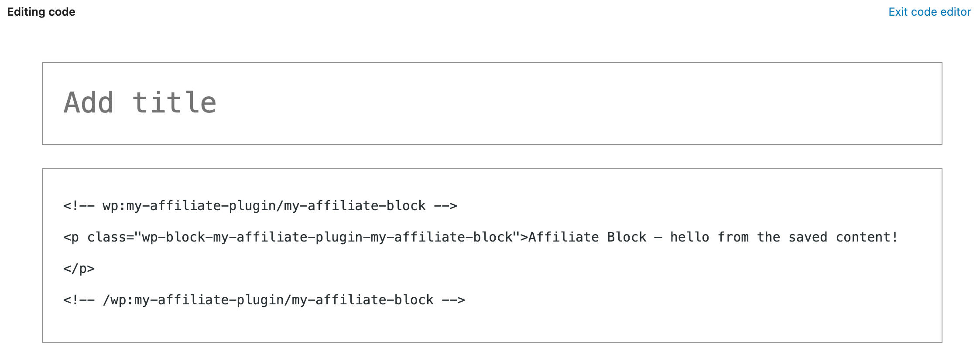980x361 pixels.
Task: Click the "Affiliate" word before "Block"
Action: coord(563,237)
